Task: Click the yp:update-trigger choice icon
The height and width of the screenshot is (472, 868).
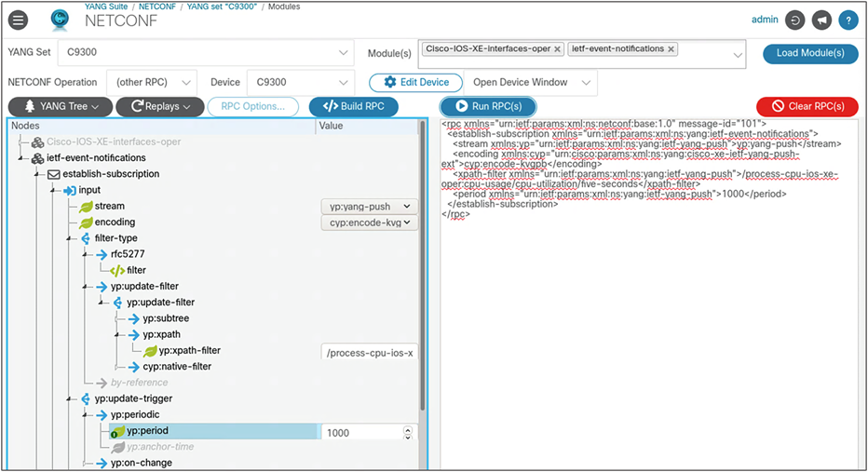Action: click(x=86, y=399)
